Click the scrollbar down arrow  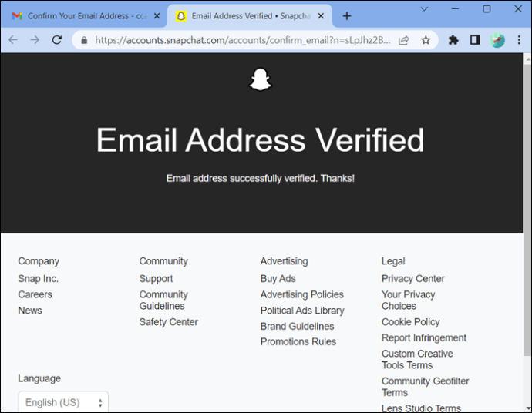click(x=527, y=408)
